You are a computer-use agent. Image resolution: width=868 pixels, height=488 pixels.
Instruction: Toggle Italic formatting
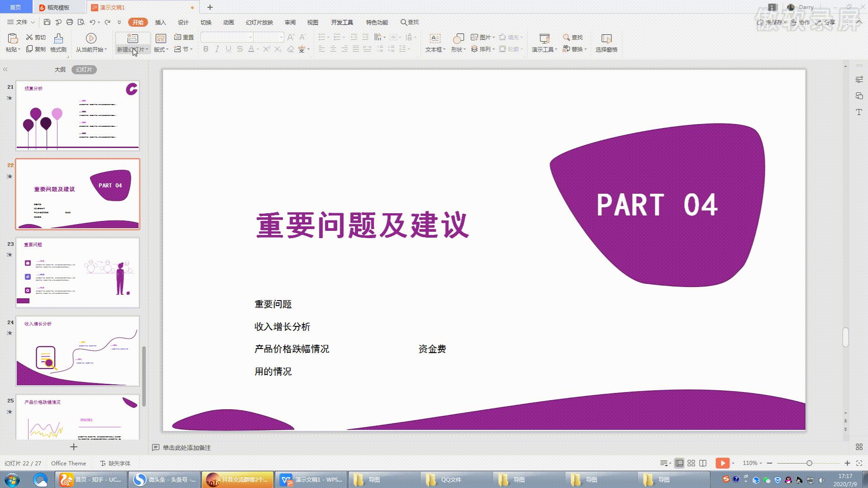pos(217,49)
